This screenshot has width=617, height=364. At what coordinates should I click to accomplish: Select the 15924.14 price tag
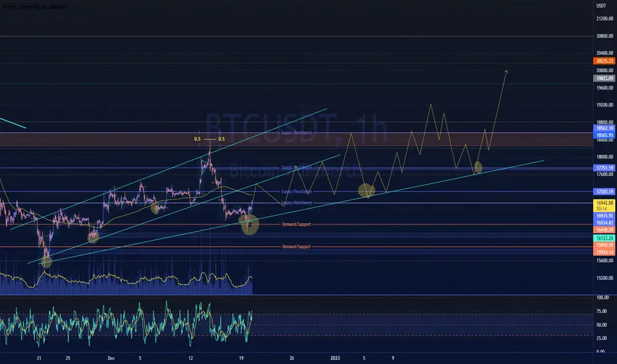(x=604, y=252)
